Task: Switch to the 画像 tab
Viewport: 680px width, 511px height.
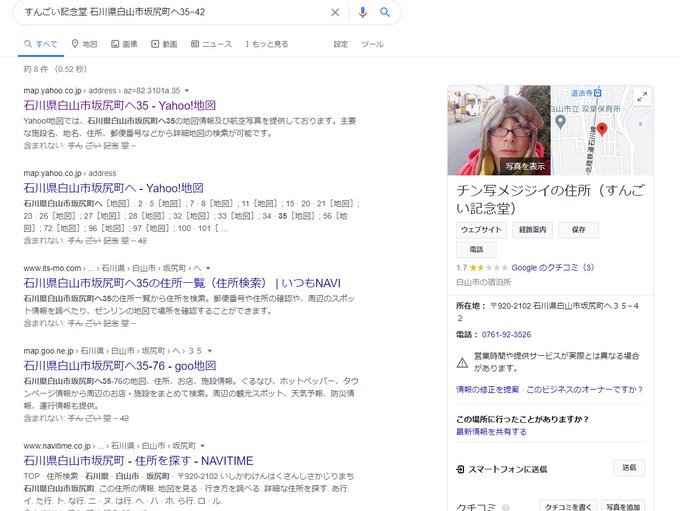Action: point(124,44)
